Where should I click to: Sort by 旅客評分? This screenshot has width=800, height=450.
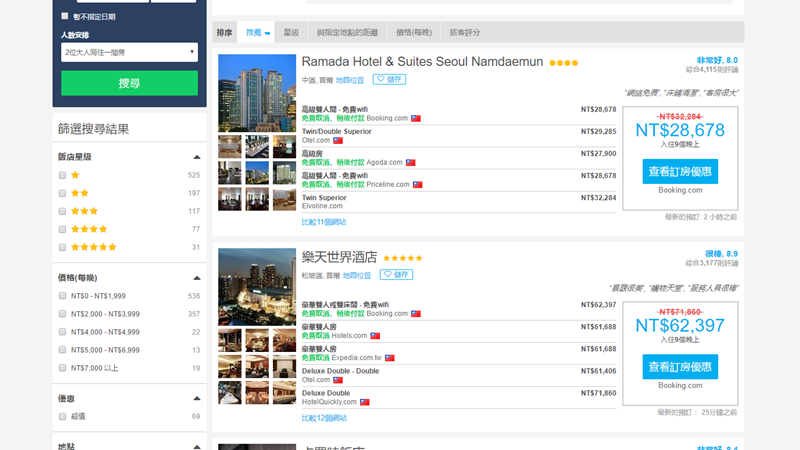coord(464,32)
